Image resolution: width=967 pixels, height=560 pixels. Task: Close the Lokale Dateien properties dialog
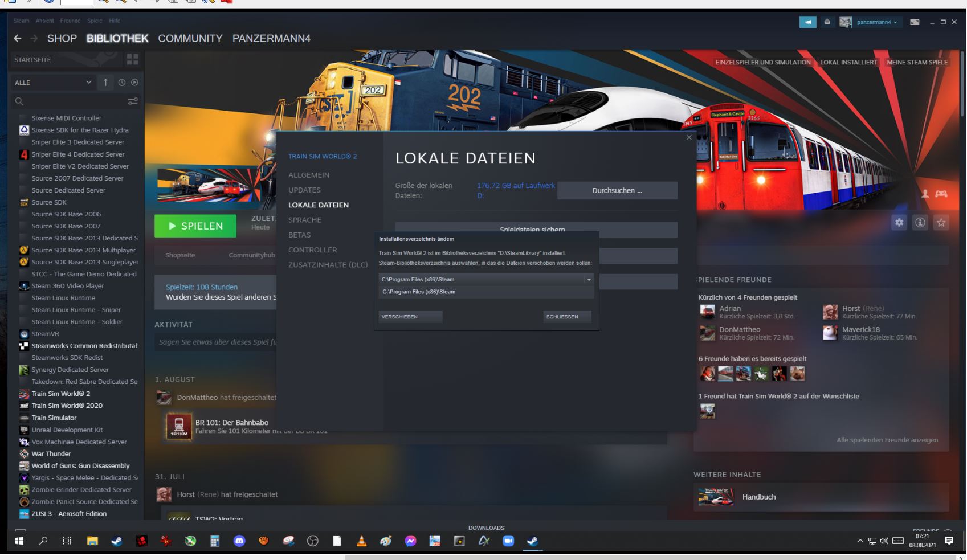point(689,138)
